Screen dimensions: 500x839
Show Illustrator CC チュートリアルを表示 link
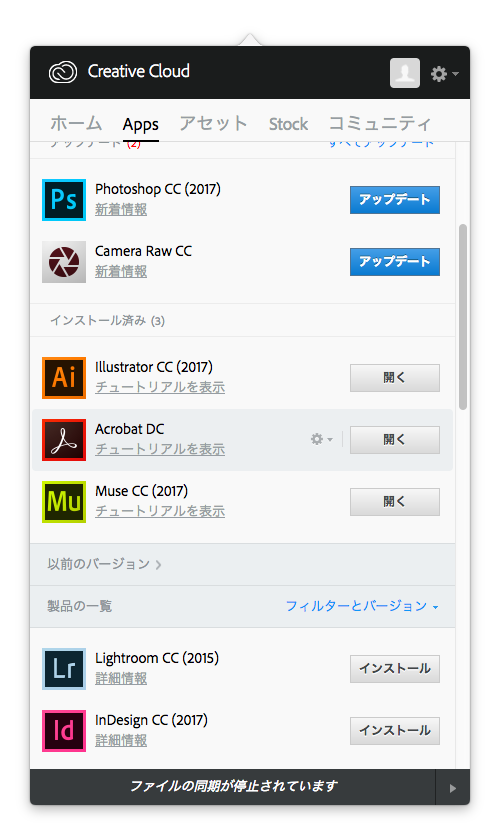[x=160, y=387]
